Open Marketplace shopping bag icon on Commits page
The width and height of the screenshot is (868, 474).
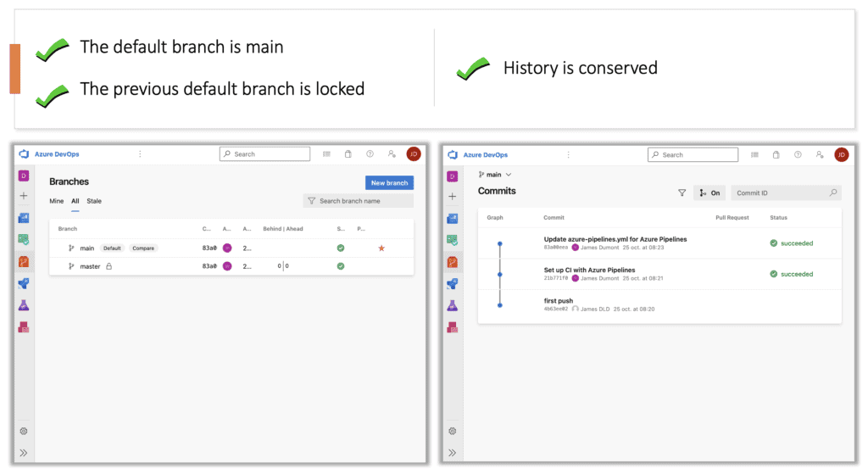pyautogui.click(x=776, y=154)
